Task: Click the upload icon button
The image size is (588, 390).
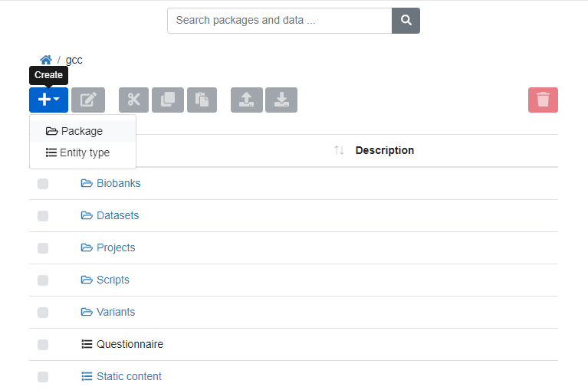Action: pos(247,100)
